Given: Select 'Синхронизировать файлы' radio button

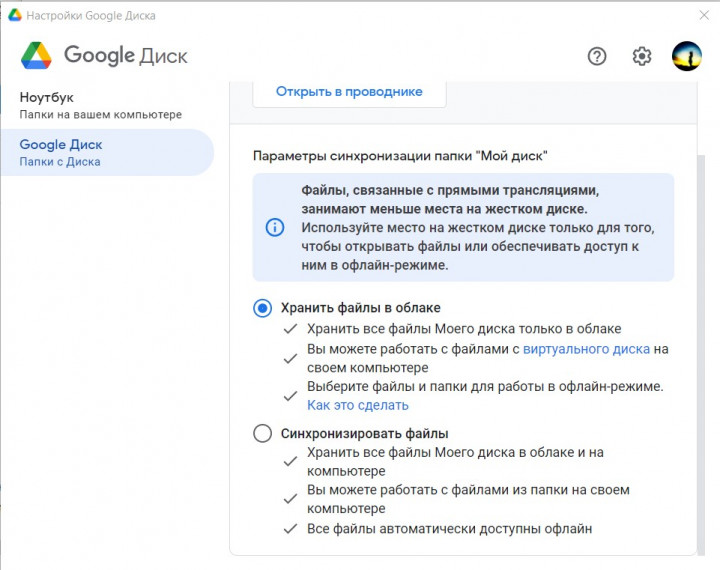Looking at the screenshot, I should (x=263, y=434).
